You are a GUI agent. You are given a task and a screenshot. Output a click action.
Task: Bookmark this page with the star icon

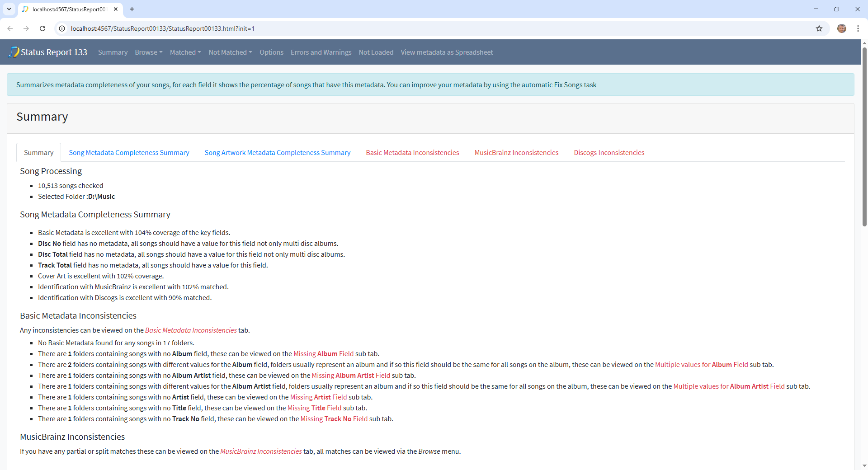(819, 28)
